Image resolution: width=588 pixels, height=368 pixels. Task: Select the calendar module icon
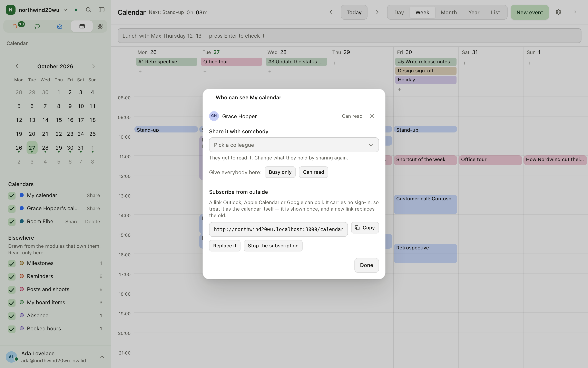(x=82, y=26)
